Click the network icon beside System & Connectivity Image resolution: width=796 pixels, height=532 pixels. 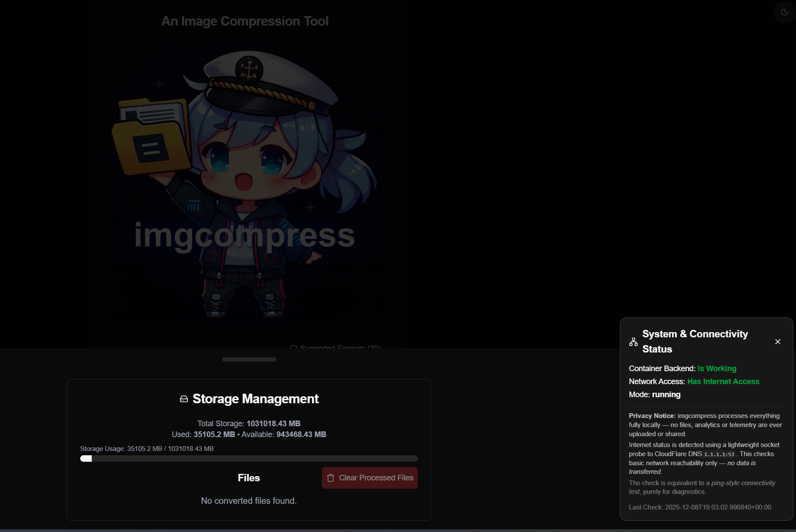[x=633, y=342]
